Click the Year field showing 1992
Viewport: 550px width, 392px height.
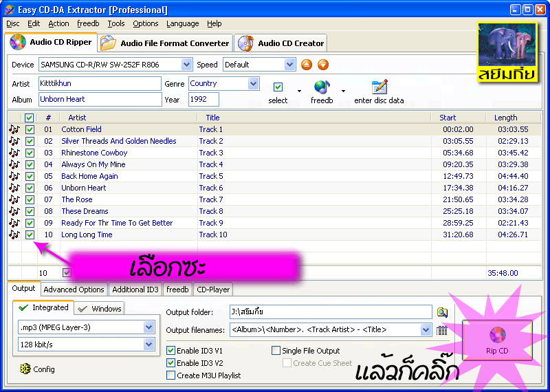coord(203,99)
